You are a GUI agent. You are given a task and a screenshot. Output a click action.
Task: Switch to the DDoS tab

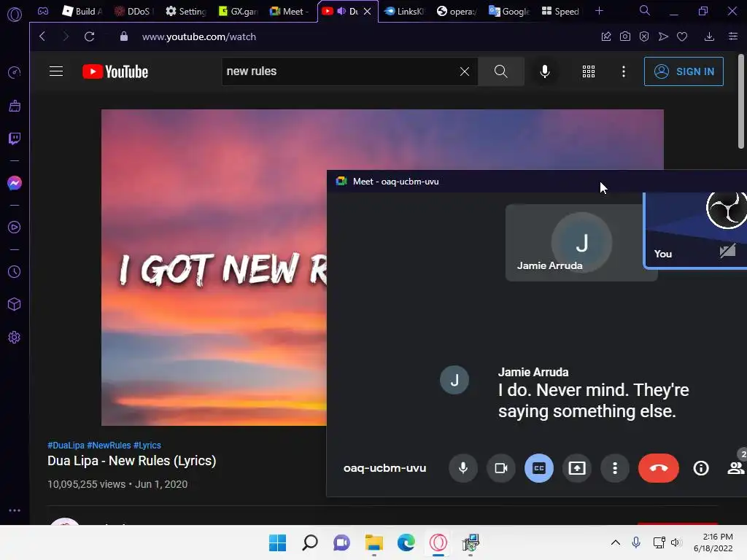tap(133, 11)
